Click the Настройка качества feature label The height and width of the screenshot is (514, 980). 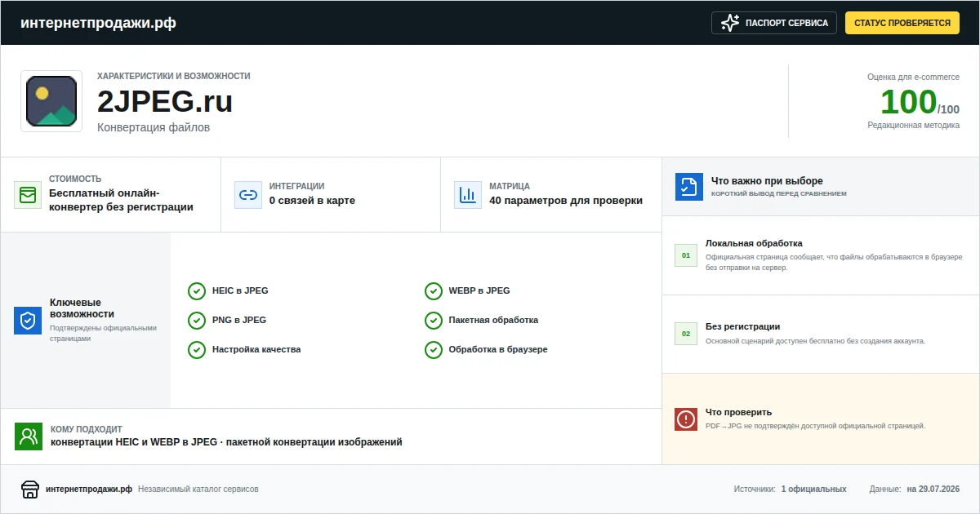(x=256, y=349)
